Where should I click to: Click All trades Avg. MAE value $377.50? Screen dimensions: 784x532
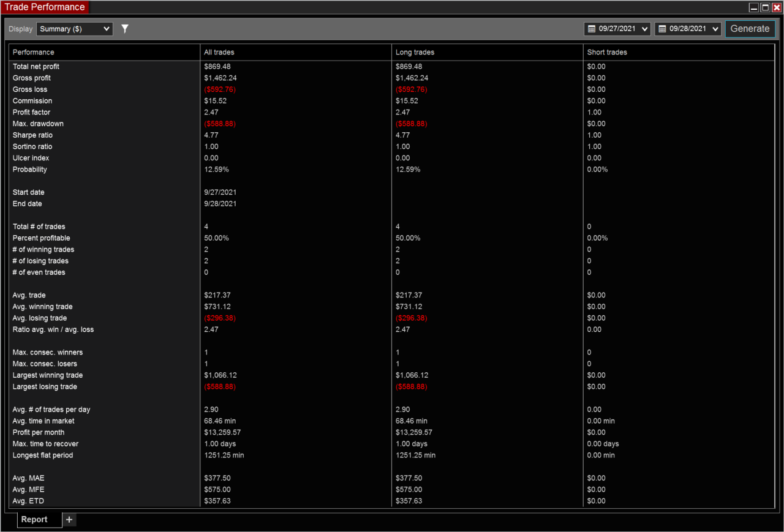point(217,478)
